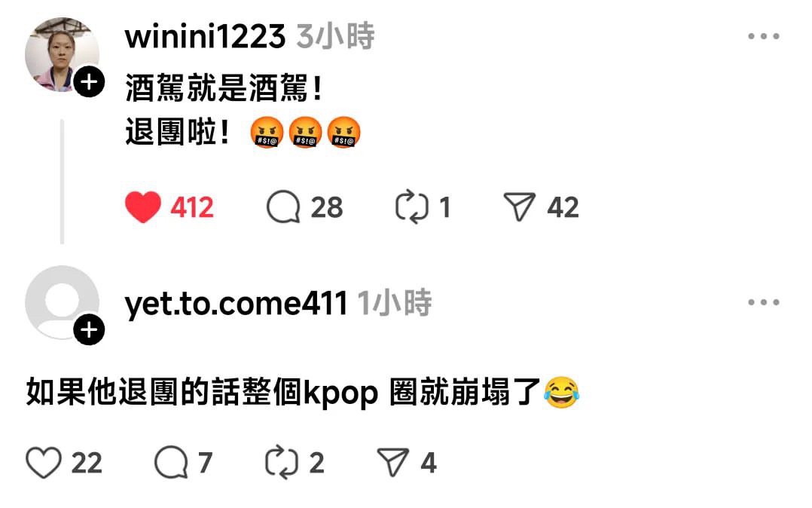Viewport: 812px width, 508px height.
Task: Repost yet.to.come411's kpop reply
Action: click(281, 462)
